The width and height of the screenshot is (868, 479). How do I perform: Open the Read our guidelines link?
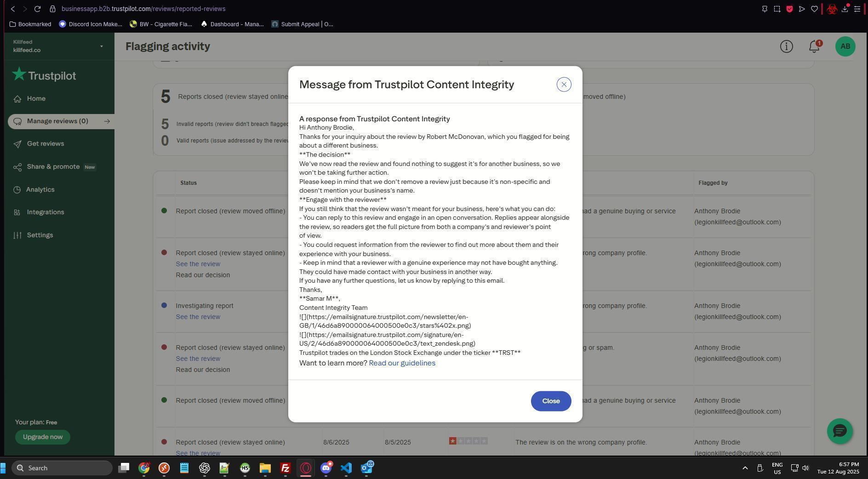(x=402, y=363)
